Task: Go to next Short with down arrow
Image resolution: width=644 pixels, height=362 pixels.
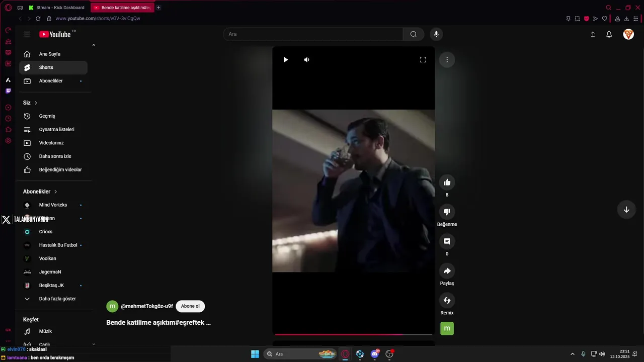Action: point(626,210)
